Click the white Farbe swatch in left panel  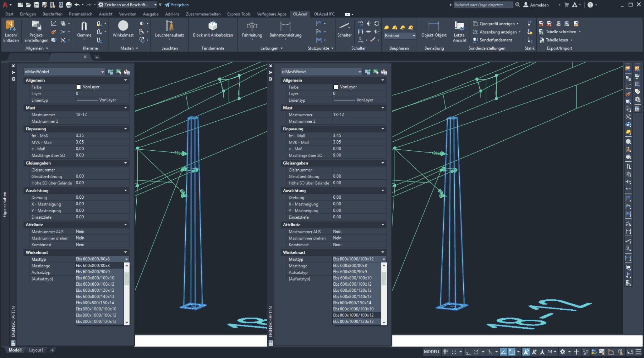78,87
